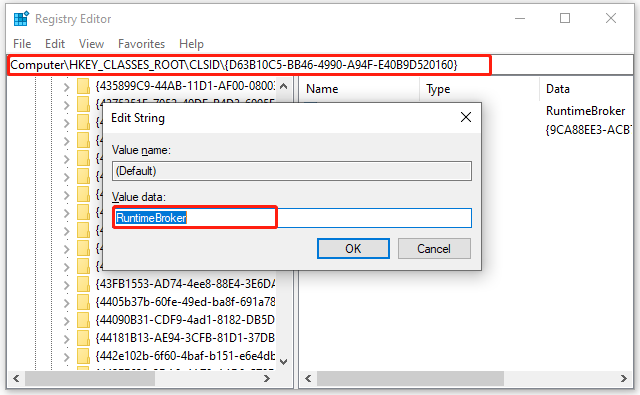Click tree pane horizontal scroll right arrow
Image resolution: width=640 pixels, height=395 pixels.
[x=267, y=379]
